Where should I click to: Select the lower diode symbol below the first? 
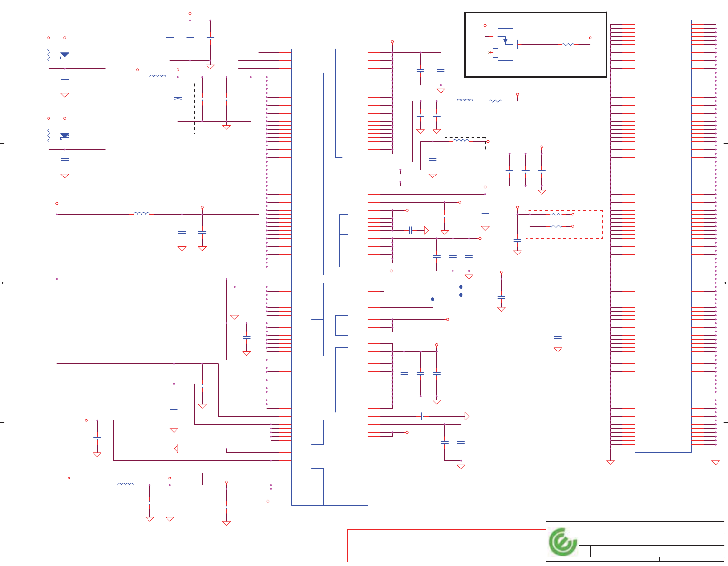pyautogui.click(x=65, y=136)
